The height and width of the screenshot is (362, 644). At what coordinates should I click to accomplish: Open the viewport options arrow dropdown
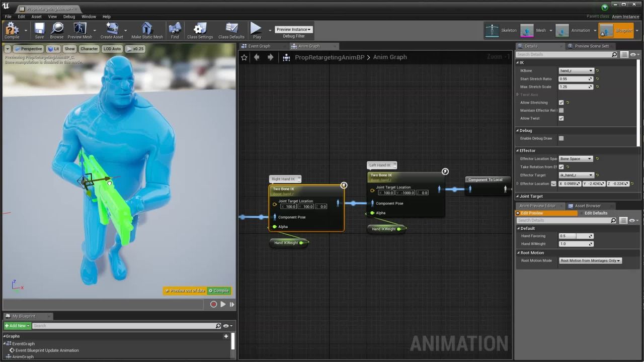point(7,49)
